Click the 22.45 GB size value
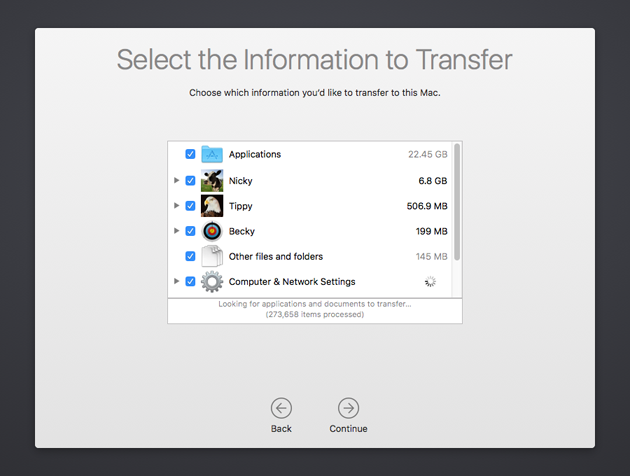The height and width of the screenshot is (476, 630). coord(428,154)
